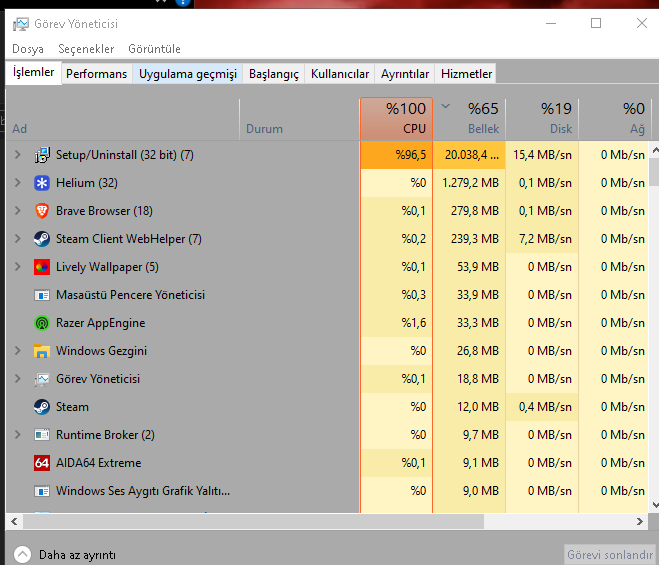Select the Masaüstü Pencere Yöneticisi name
The height and width of the screenshot is (565, 659).
(x=130, y=295)
